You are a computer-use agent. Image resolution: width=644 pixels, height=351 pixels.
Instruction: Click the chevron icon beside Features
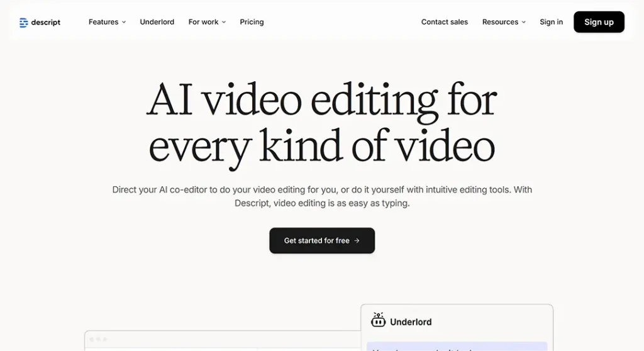(124, 22)
